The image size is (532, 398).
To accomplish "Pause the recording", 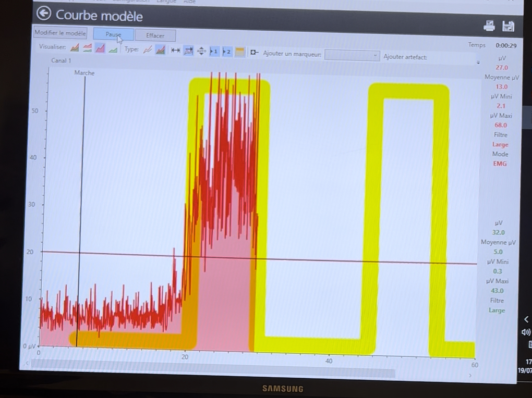I will (x=113, y=34).
